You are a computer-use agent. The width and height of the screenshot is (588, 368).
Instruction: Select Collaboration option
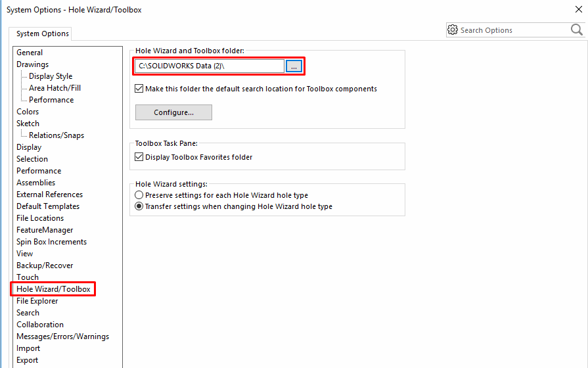[x=40, y=325]
